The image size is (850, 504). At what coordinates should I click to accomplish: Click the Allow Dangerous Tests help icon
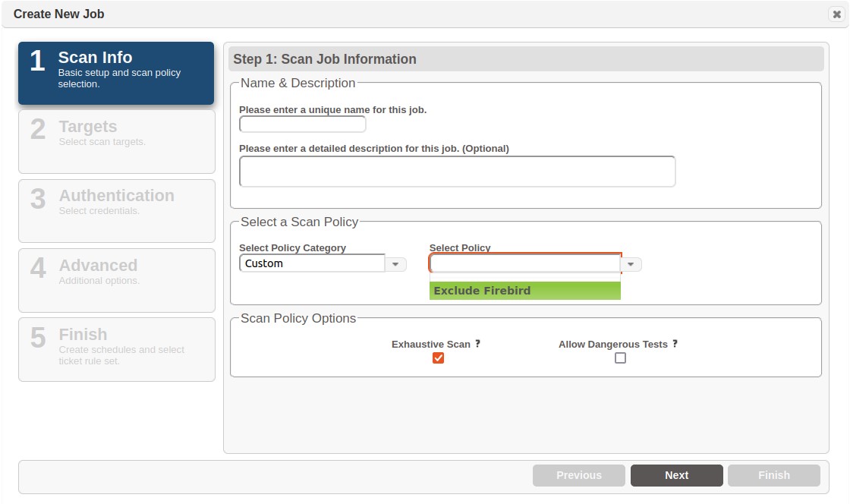[675, 344]
